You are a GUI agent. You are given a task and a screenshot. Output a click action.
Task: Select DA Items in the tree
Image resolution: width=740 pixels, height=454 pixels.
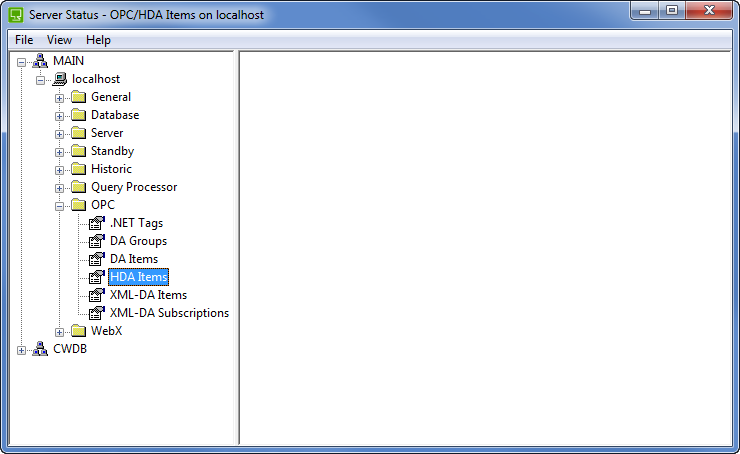[x=134, y=259]
